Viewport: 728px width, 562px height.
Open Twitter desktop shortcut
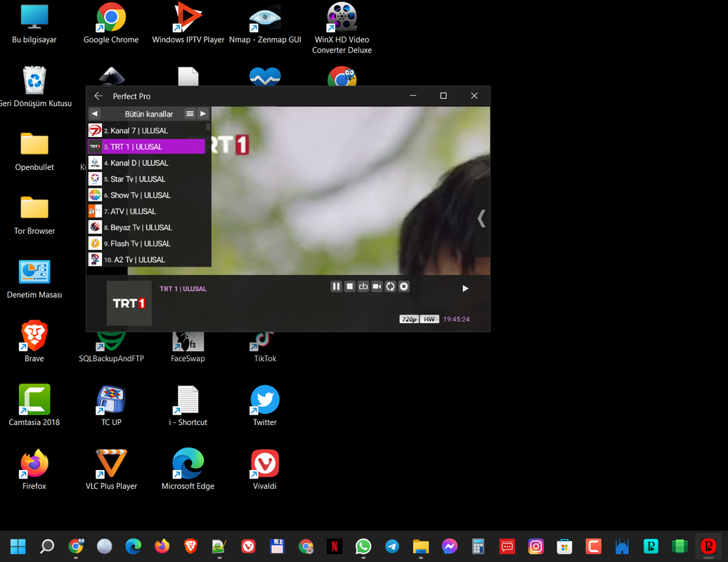[x=265, y=406]
